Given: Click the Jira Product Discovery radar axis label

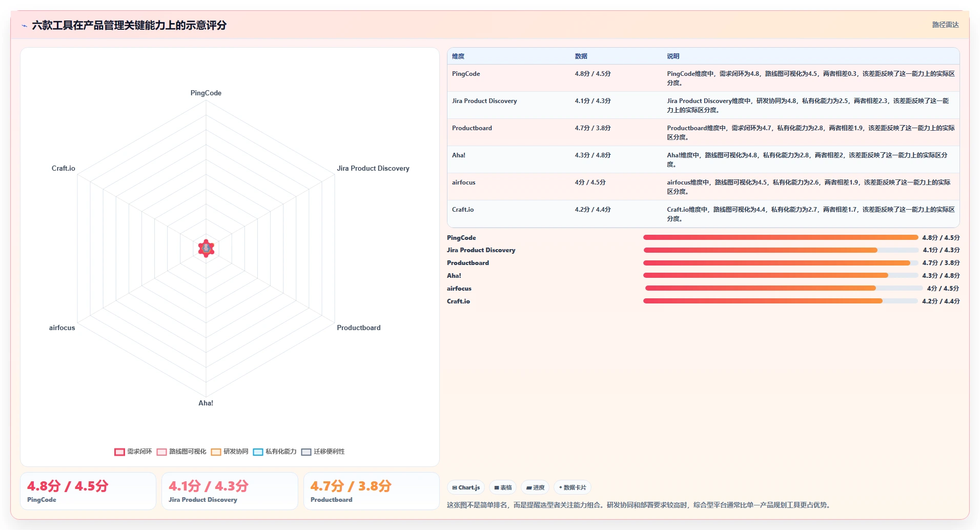Looking at the screenshot, I should click(373, 169).
